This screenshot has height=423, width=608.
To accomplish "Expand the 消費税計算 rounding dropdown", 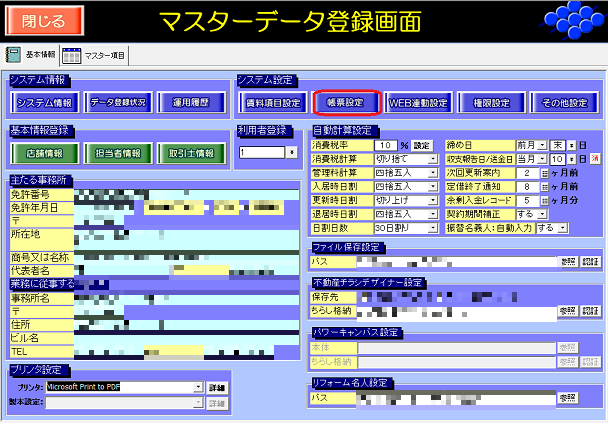I will [x=433, y=159].
